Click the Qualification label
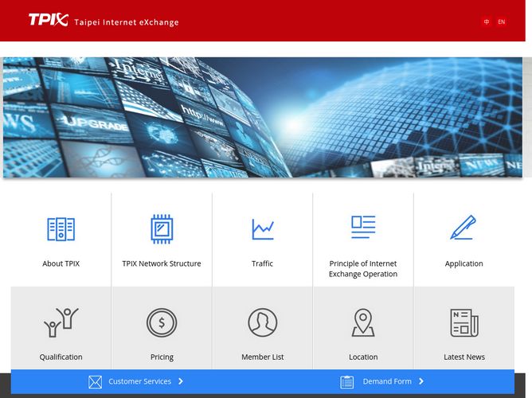The image size is (532, 398). pos(61,357)
